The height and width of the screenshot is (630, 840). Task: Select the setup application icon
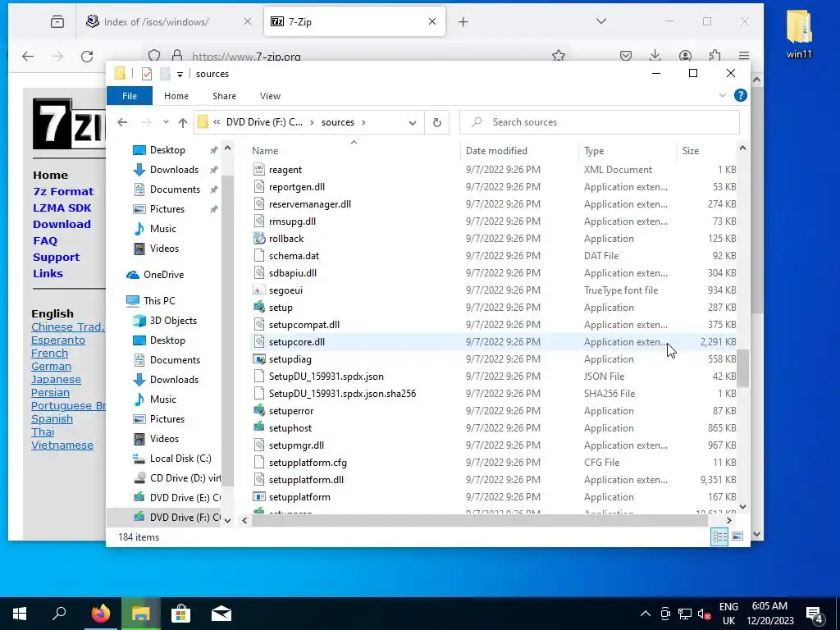click(x=259, y=308)
